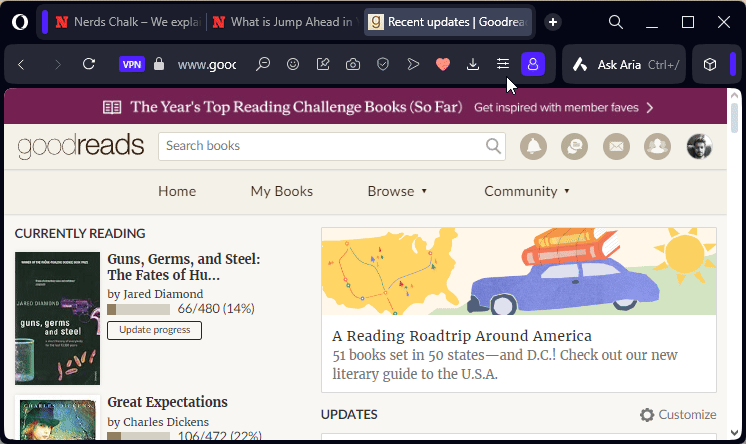Screen dimensions: 746x444
Task: Open the Great Expectations book link
Action: [x=167, y=402]
